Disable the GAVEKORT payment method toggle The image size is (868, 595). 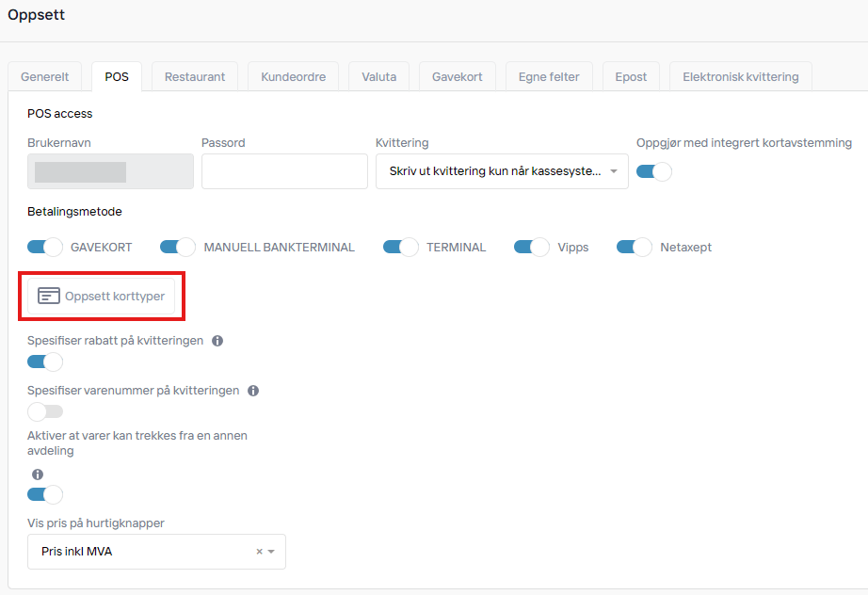[44, 248]
